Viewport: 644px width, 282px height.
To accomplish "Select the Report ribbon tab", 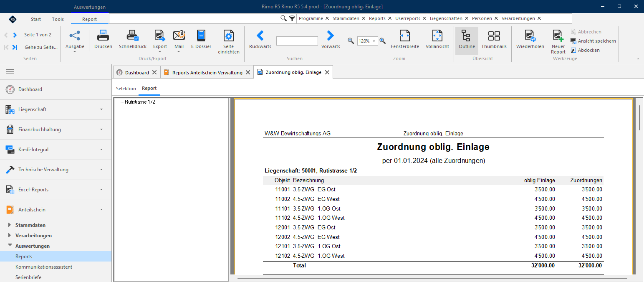I will click(x=89, y=19).
